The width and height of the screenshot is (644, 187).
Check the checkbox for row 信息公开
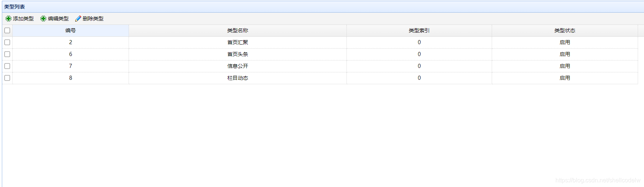click(7, 66)
